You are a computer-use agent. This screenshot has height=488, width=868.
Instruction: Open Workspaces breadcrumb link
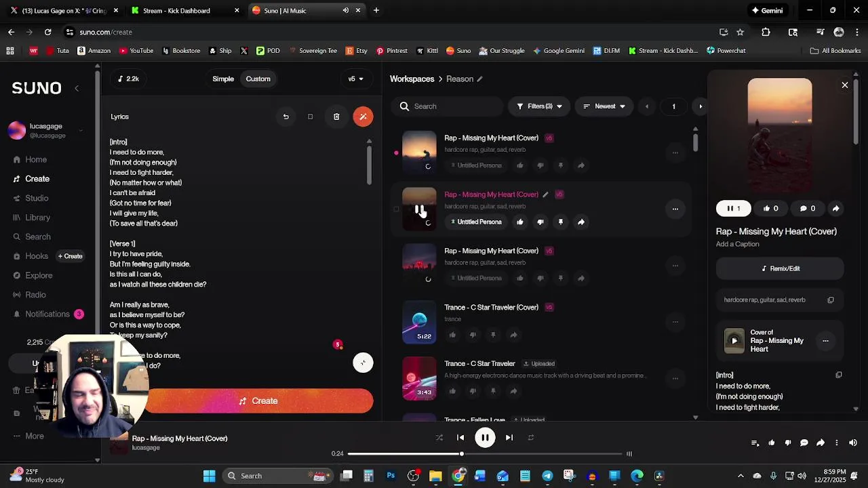[412, 79]
